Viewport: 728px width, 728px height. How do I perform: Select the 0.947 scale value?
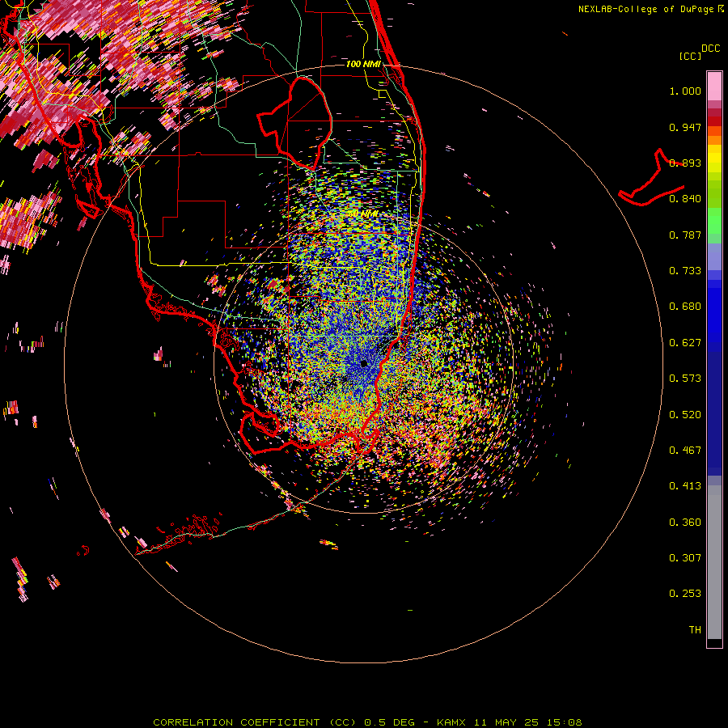685,127
